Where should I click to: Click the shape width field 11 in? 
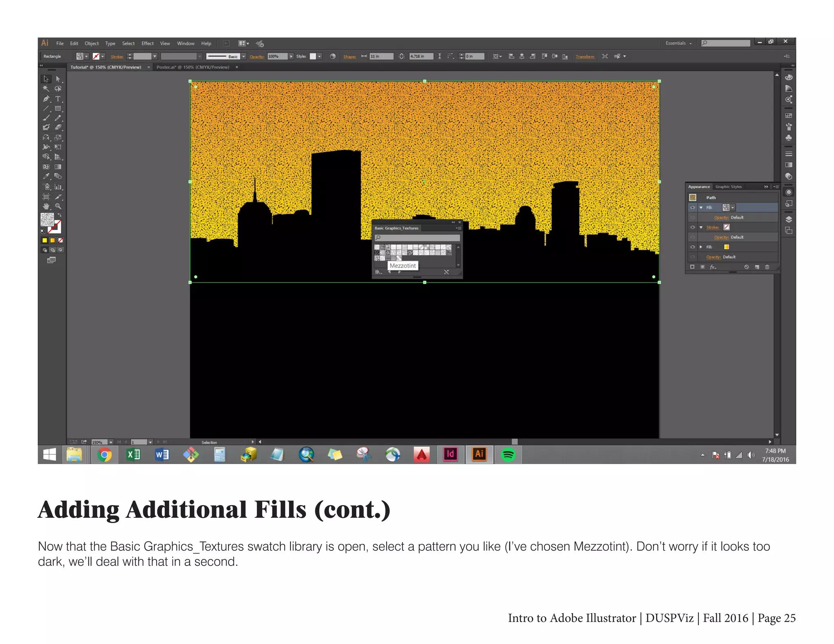381,57
